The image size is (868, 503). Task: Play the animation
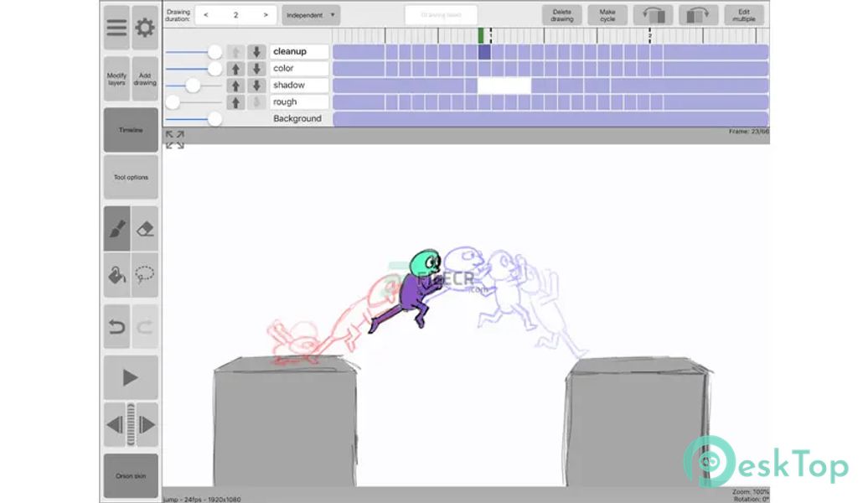point(131,378)
